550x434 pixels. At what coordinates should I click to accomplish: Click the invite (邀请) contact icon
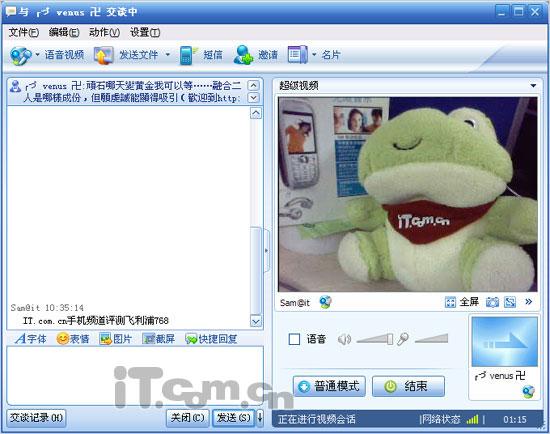point(243,55)
